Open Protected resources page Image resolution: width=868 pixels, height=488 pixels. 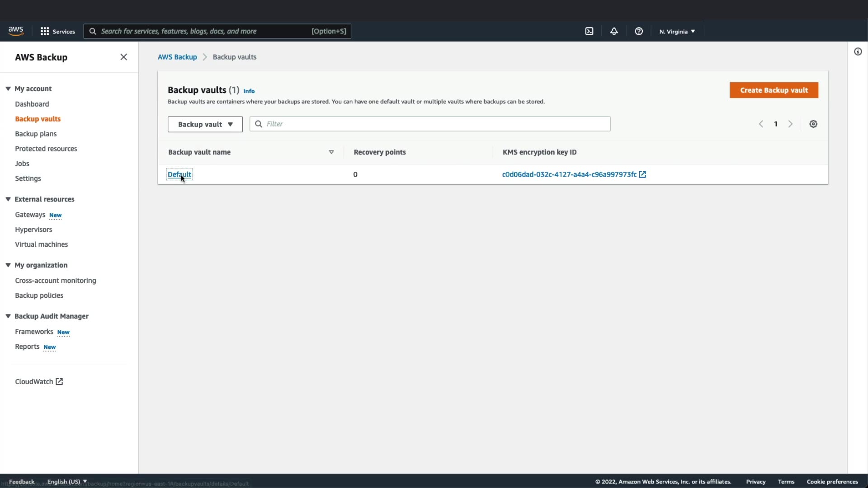(46, 149)
